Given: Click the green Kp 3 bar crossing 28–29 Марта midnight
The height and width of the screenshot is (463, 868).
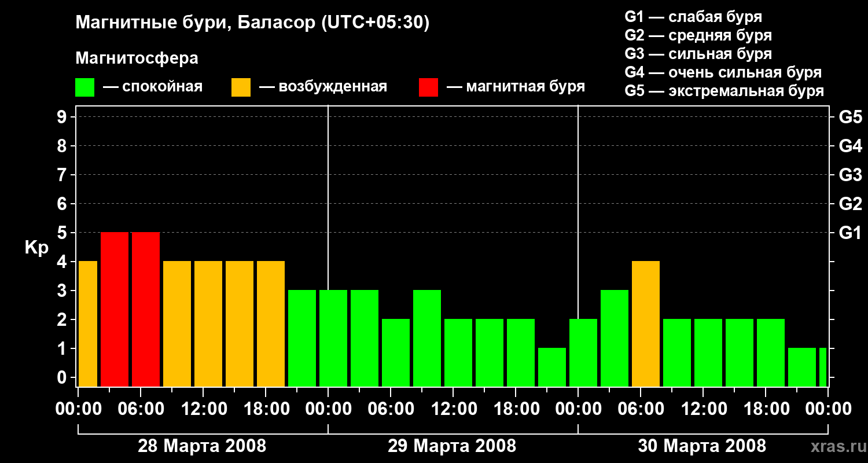Looking at the screenshot, I should tap(333, 338).
